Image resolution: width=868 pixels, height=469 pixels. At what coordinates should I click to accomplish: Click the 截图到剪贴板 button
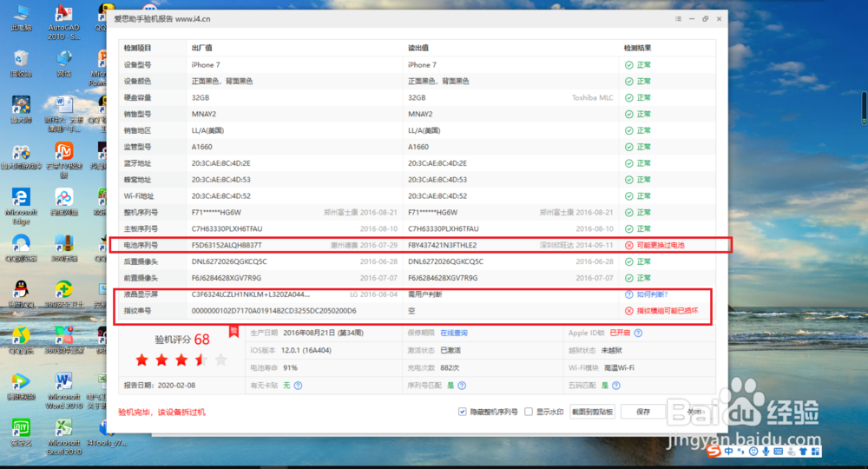tap(592, 412)
